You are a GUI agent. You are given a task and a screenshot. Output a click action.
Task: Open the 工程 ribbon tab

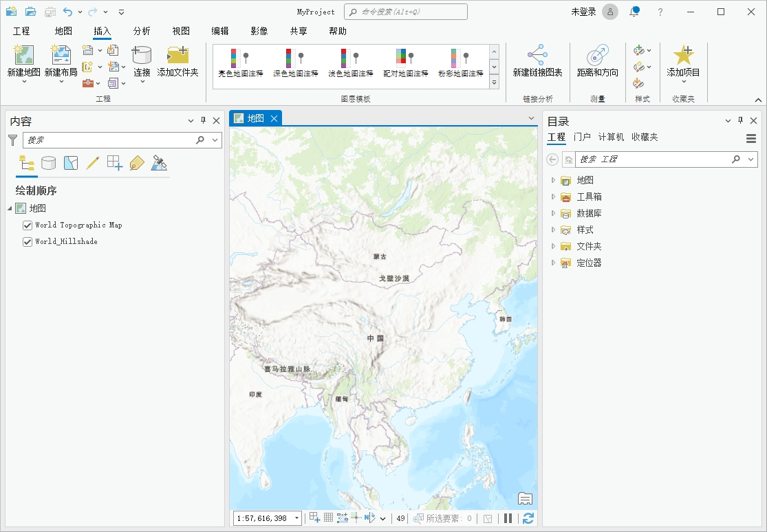[21, 32]
